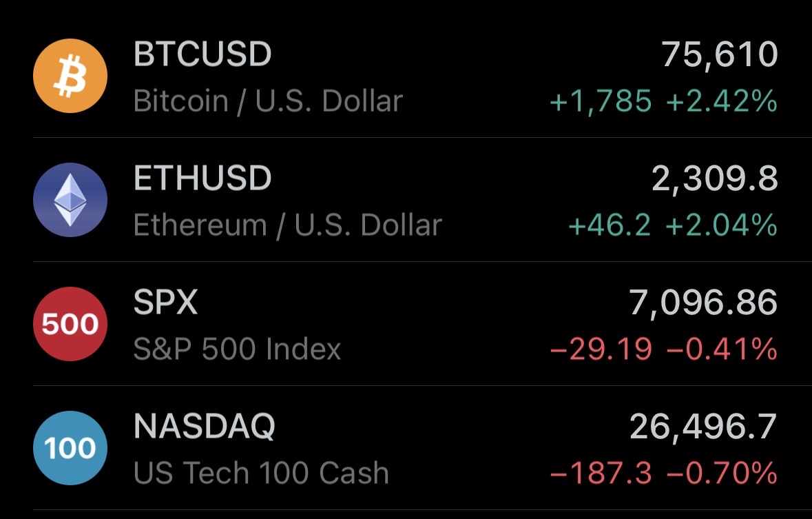Screen dimensions: 812x519
Task: Tap the Bitcoin price 75,610
Action: click(x=719, y=54)
